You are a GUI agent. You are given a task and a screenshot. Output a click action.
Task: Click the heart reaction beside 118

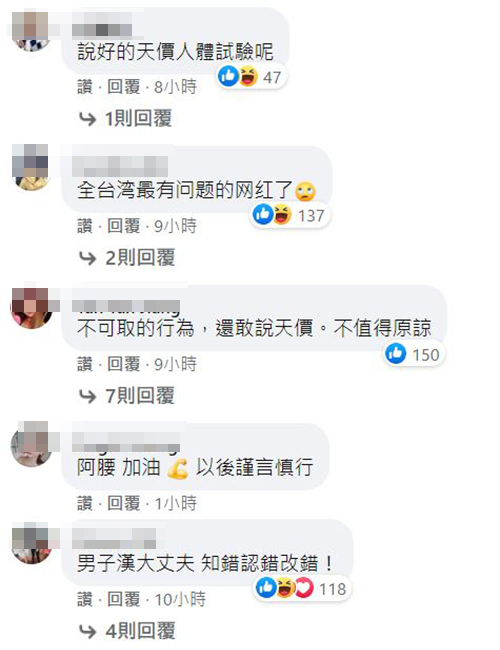304,587
